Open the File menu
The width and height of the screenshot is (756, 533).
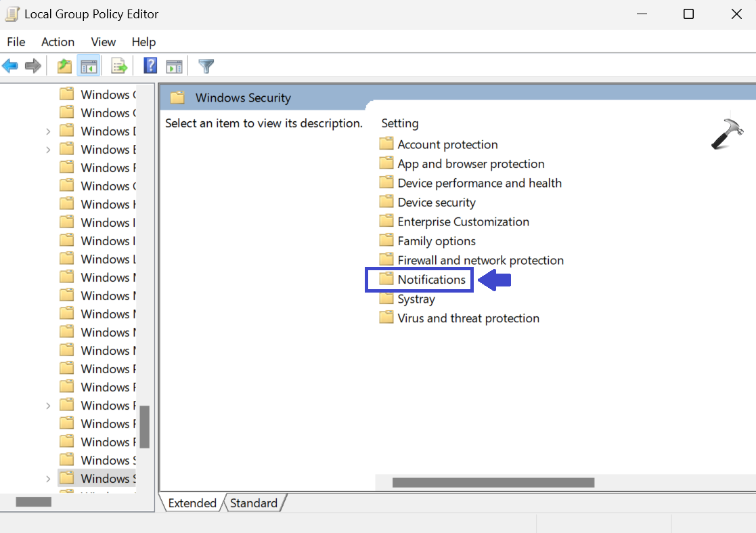click(16, 42)
